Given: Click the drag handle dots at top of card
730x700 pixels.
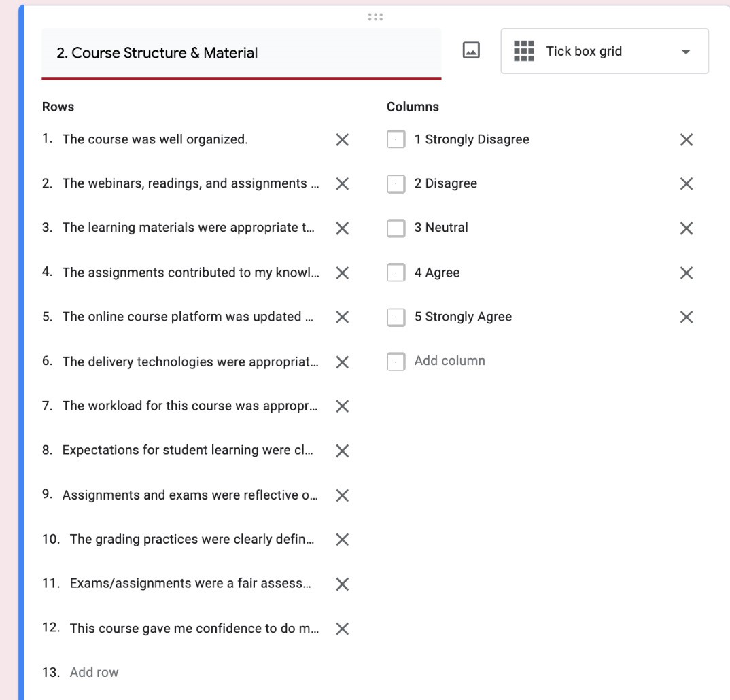Looking at the screenshot, I should pyautogui.click(x=375, y=17).
